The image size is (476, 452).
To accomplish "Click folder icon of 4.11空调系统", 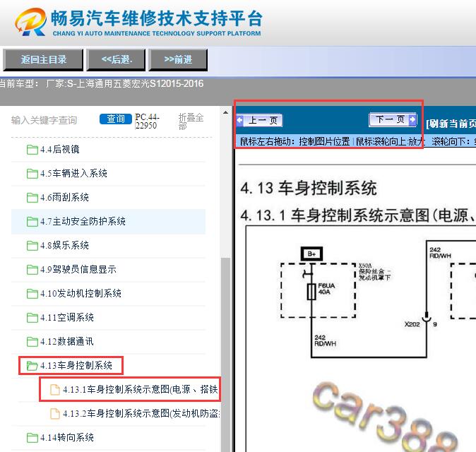I will (32, 318).
